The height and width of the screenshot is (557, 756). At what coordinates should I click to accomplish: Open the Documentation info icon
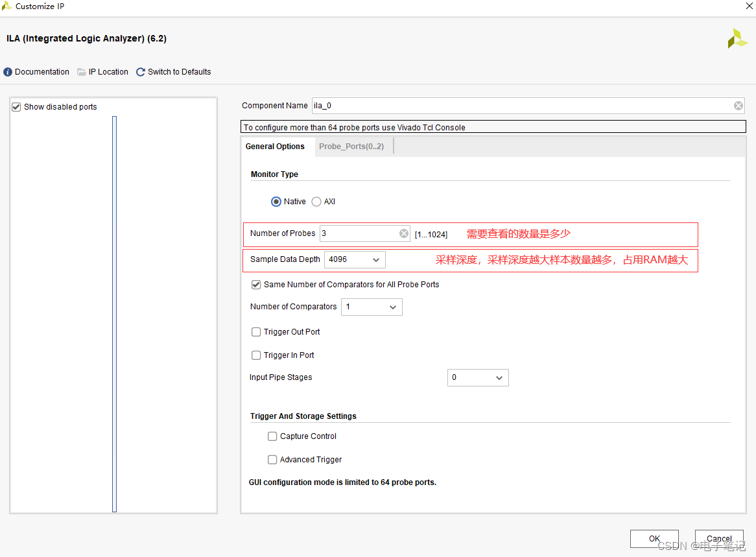point(8,72)
